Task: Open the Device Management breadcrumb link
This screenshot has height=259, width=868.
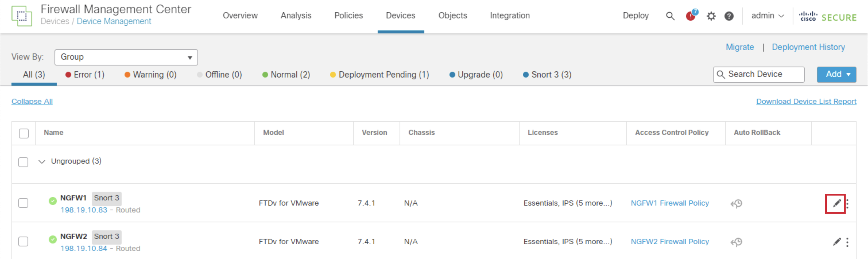Action: [114, 21]
